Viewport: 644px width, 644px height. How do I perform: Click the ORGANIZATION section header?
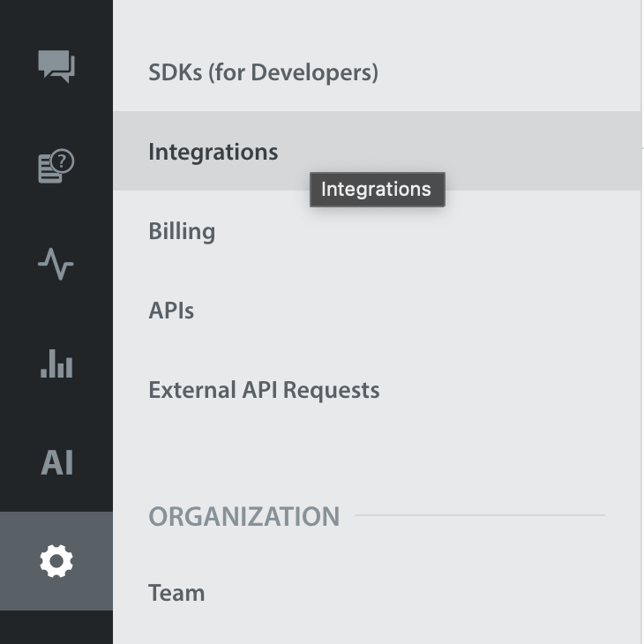tap(243, 516)
